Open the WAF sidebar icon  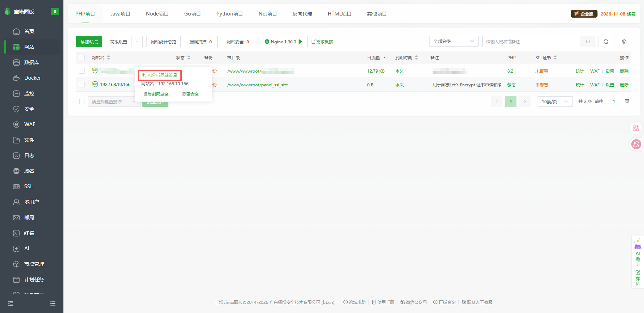(16, 124)
